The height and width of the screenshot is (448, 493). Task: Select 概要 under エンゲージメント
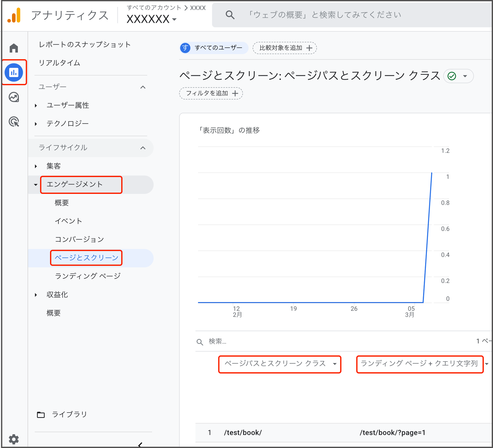pyautogui.click(x=62, y=203)
